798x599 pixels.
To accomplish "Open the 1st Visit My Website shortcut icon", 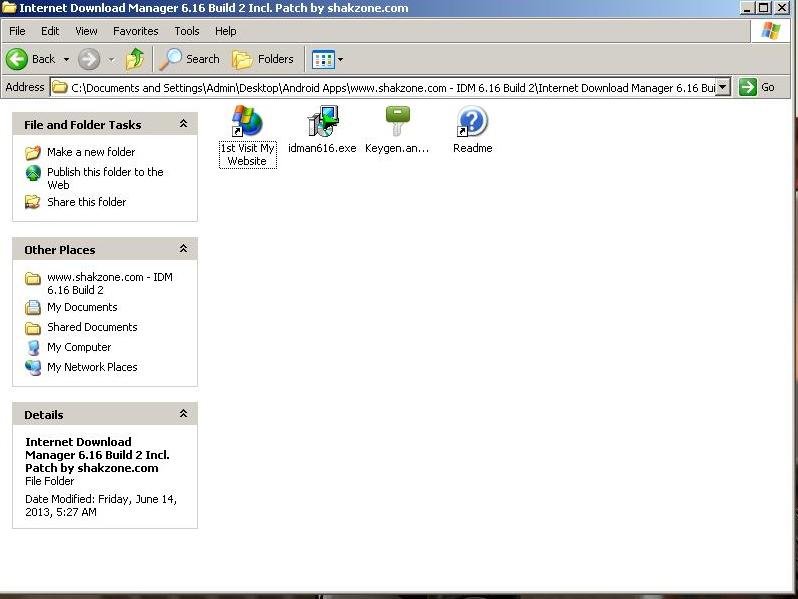I will tap(247, 121).
